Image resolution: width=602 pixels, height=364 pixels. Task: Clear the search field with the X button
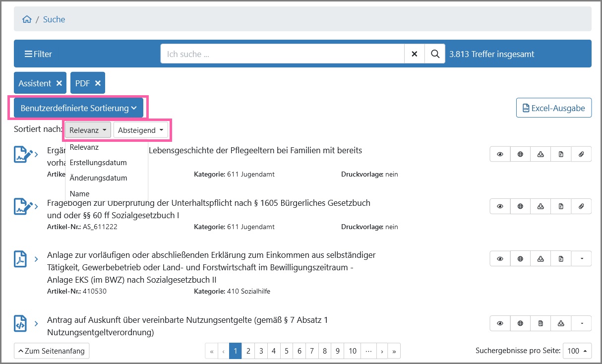click(415, 54)
